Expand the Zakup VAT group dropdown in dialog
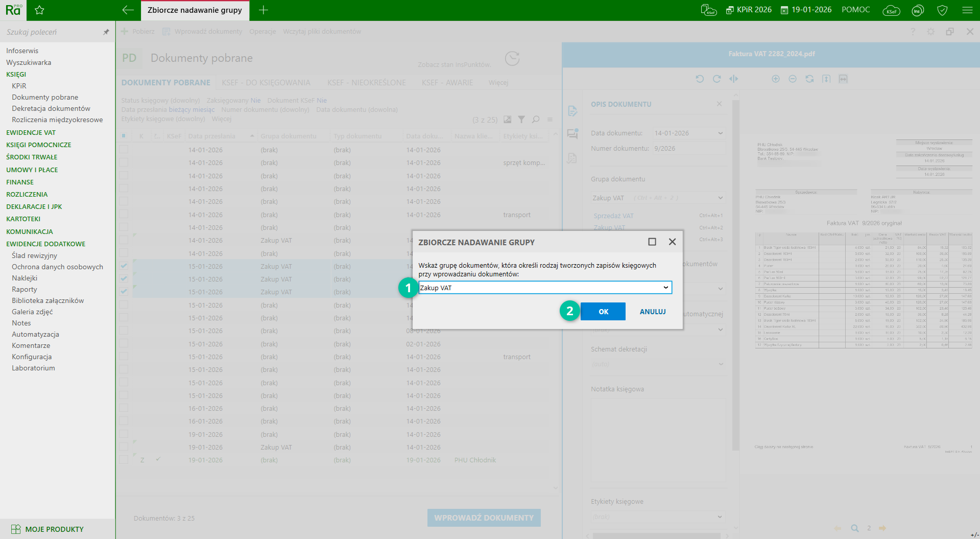The image size is (980, 539). [665, 288]
